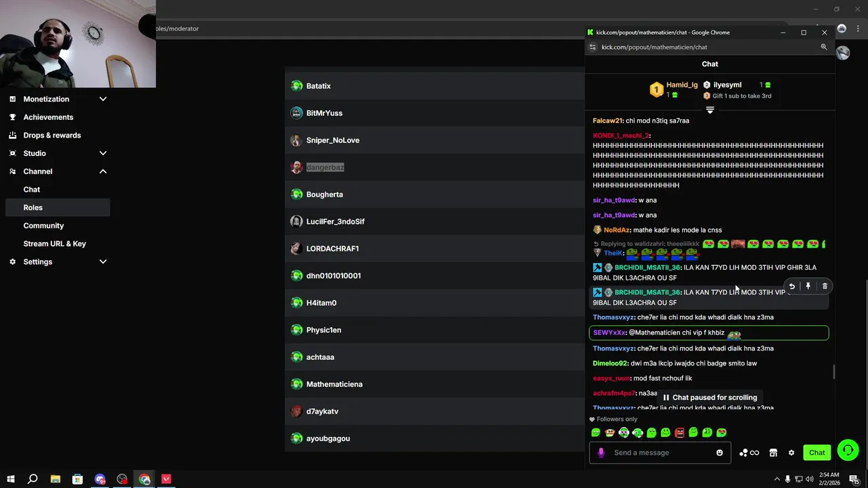Resume chat via 'Chat paused for scrolling'
Screen dimensions: 868x488
[709, 398]
